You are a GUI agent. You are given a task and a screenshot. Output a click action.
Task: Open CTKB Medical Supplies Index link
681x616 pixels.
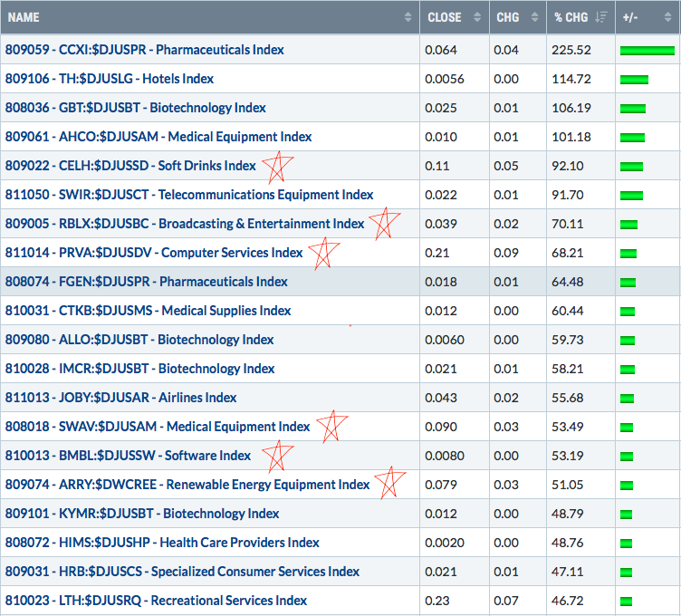tap(149, 311)
